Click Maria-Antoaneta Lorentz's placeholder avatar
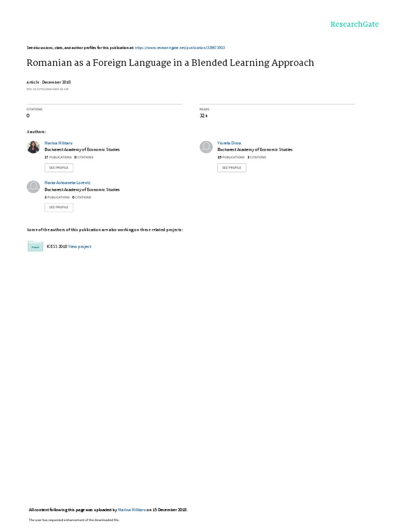The image size is (399, 532). click(x=33, y=187)
